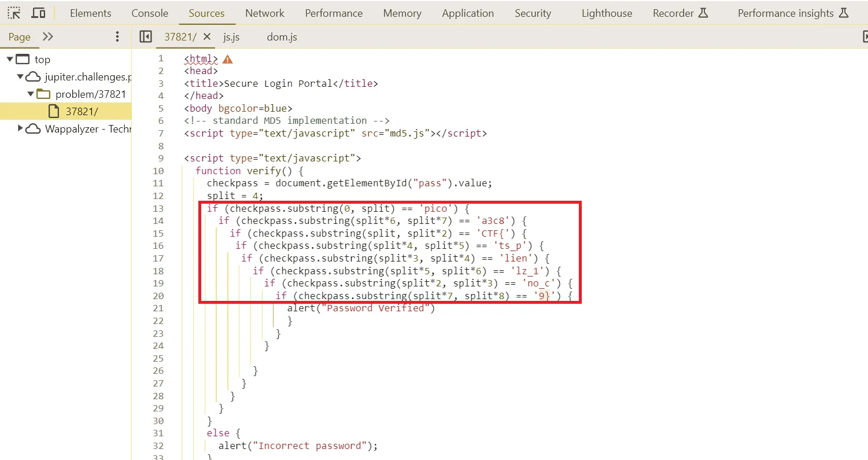
Task: Switch to the dom.js file tab
Action: pos(282,37)
